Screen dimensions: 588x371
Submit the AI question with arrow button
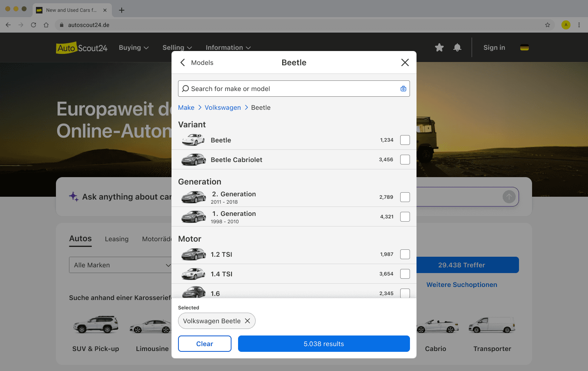(x=509, y=197)
